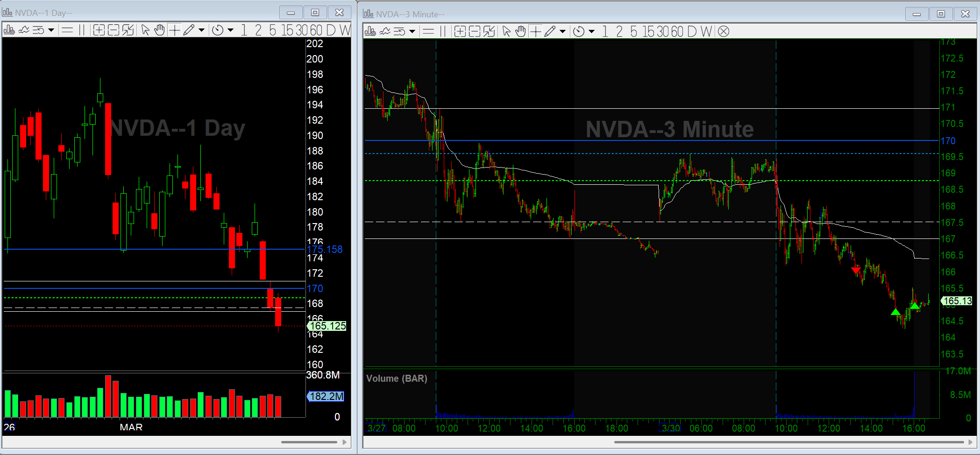Select the vertical line tool in the 1 Day chart
The image size is (980, 455).
click(x=82, y=30)
